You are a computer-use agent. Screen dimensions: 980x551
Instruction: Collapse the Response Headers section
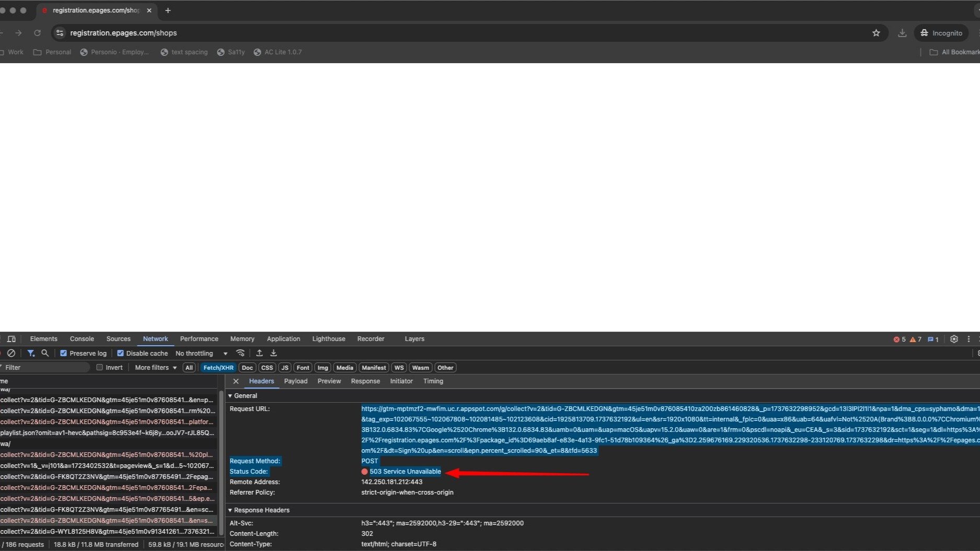[x=259, y=510]
